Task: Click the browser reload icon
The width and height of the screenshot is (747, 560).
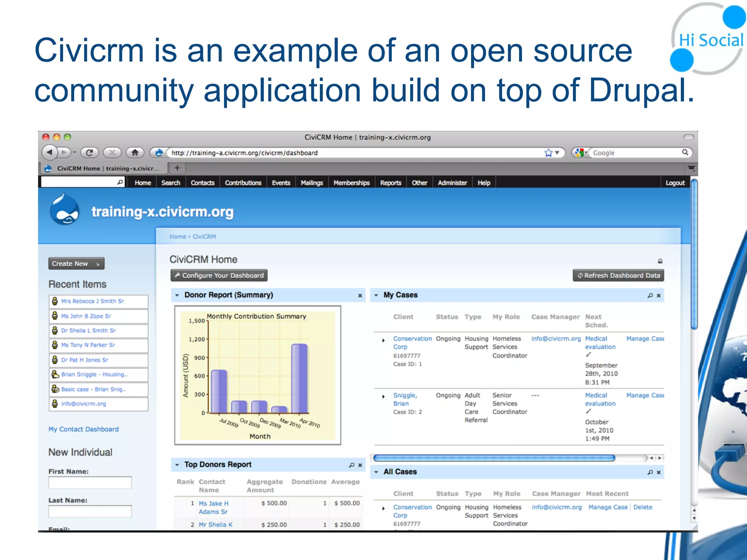Action: click(x=89, y=152)
